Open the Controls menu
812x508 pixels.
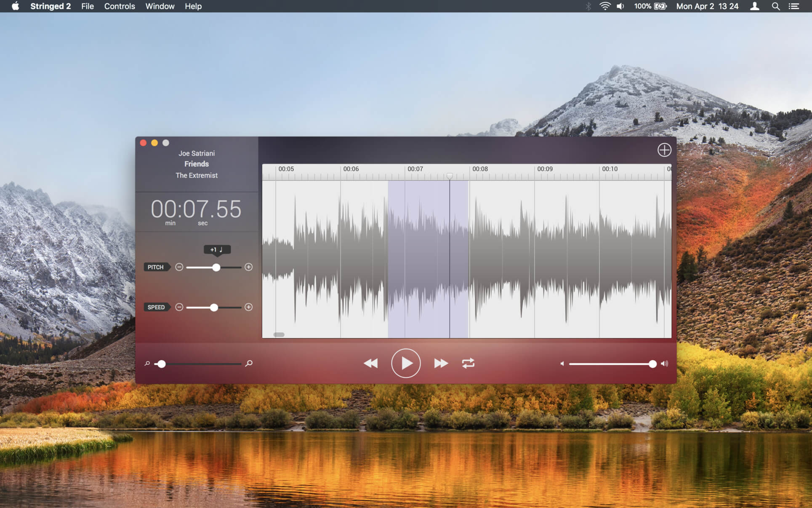tap(120, 6)
